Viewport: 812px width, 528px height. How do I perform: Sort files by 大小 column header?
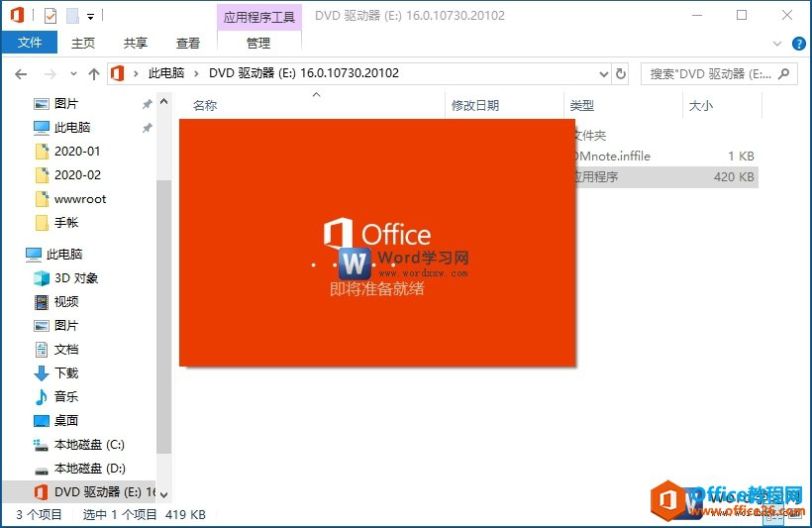click(700, 105)
